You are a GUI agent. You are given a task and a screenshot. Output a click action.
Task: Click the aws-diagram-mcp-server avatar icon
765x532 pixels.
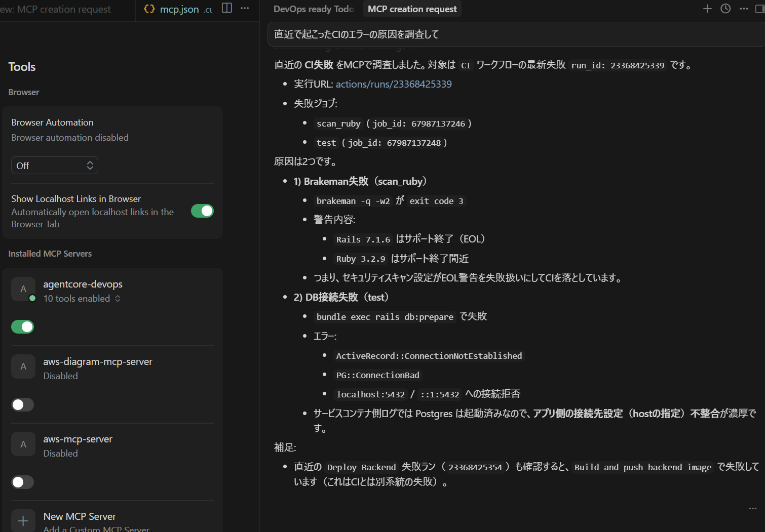point(23,366)
